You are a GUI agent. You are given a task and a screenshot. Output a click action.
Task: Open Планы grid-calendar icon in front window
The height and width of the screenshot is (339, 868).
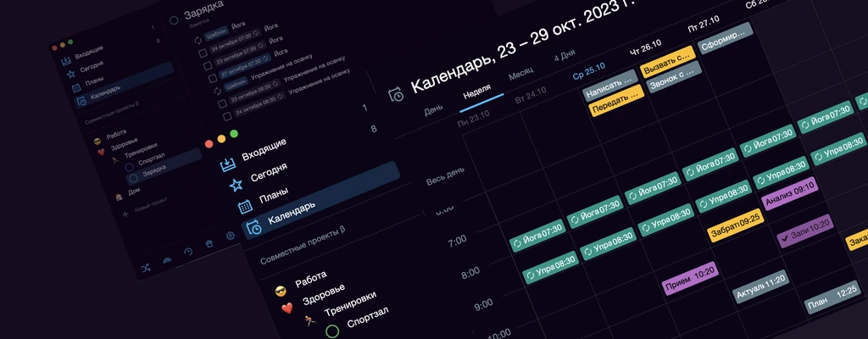(245, 206)
